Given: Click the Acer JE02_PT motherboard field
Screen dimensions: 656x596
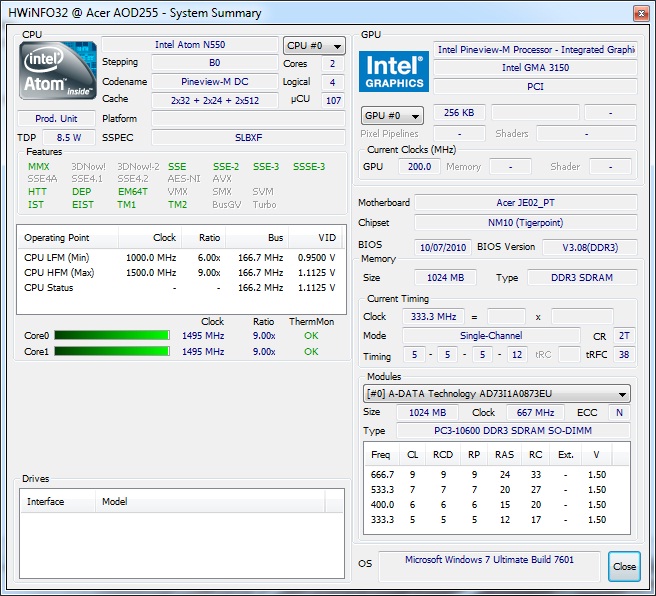Looking at the screenshot, I should [x=525, y=203].
